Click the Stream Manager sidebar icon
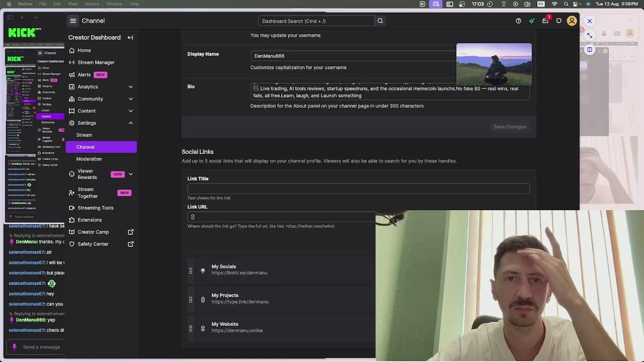The width and height of the screenshot is (644, 362). tap(71, 62)
